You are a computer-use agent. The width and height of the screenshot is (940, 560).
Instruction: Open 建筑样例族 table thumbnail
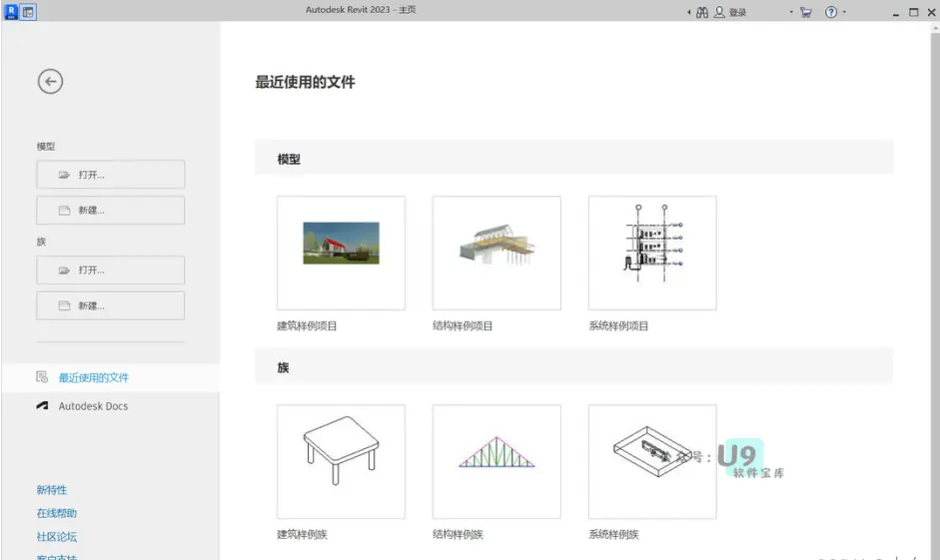[341, 461]
